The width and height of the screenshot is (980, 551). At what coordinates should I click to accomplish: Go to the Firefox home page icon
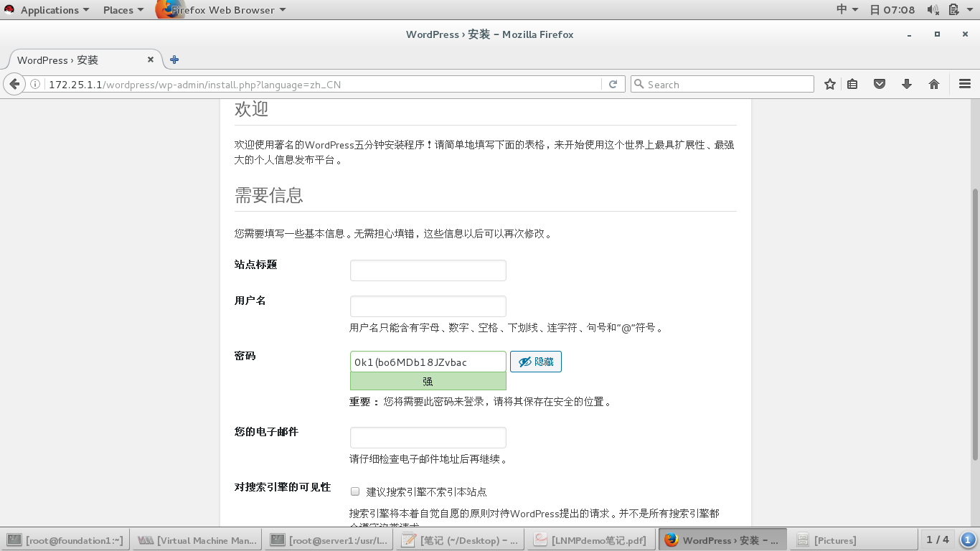click(934, 84)
